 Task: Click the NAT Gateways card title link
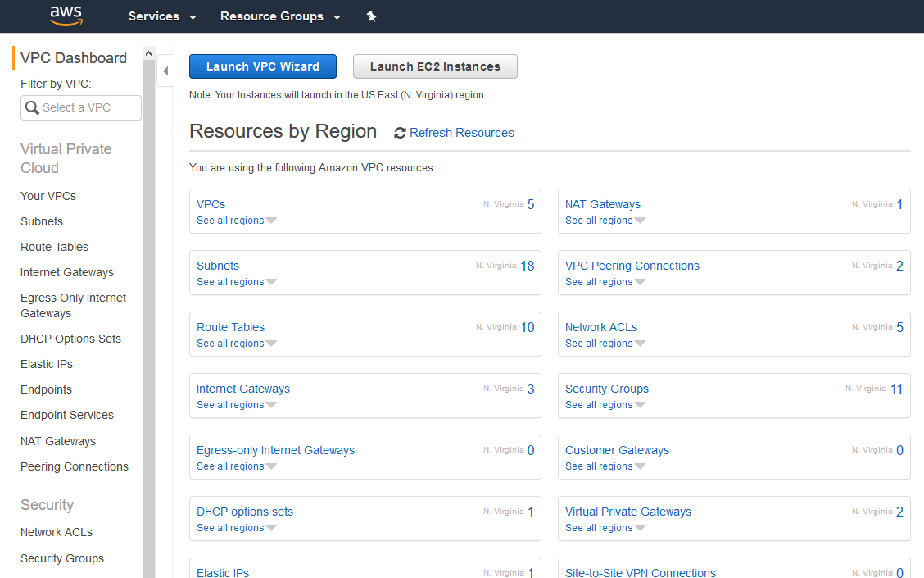tap(603, 205)
